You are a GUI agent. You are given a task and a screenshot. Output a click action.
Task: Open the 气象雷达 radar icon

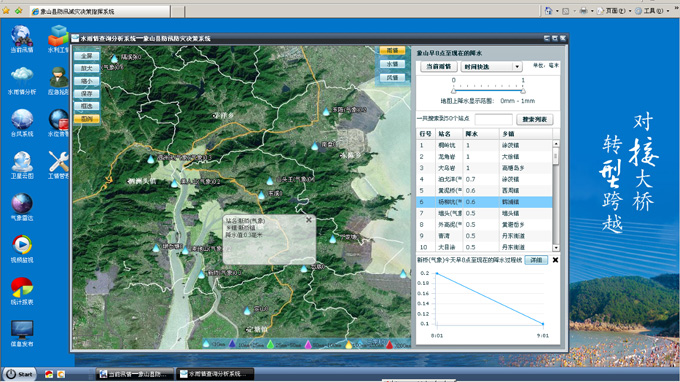[x=22, y=207]
